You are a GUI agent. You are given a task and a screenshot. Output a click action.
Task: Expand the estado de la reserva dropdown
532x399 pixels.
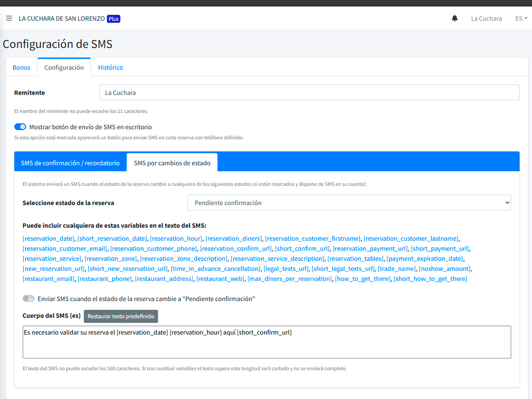[349, 203]
